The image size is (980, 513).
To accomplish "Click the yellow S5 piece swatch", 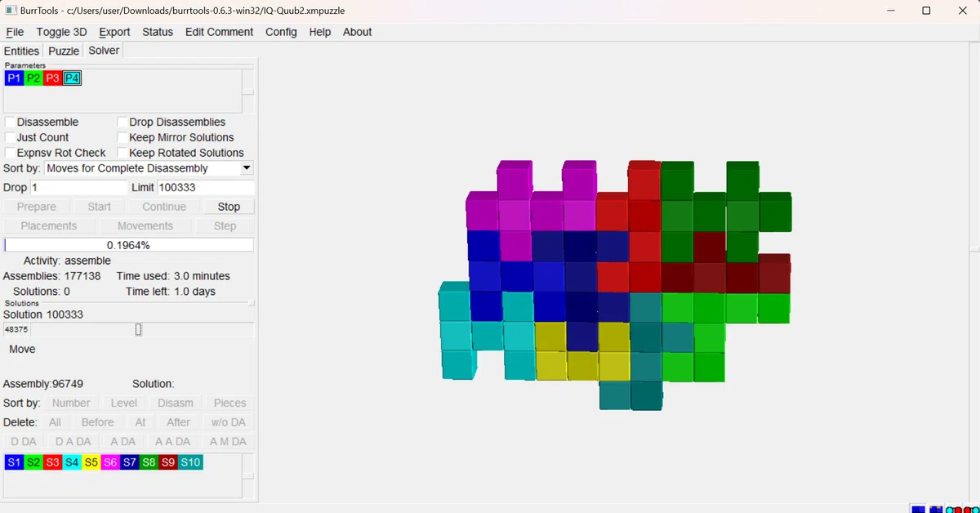I will tap(91, 462).
